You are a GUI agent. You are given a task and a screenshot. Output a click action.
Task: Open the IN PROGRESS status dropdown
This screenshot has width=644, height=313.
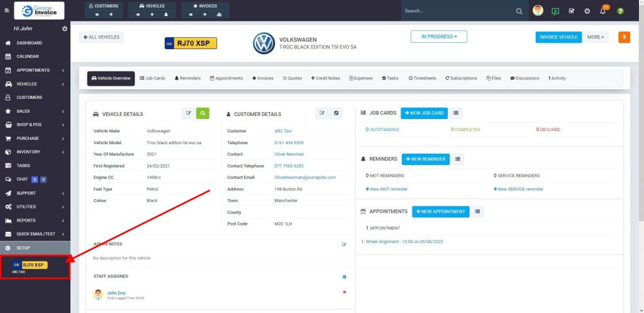438,37
